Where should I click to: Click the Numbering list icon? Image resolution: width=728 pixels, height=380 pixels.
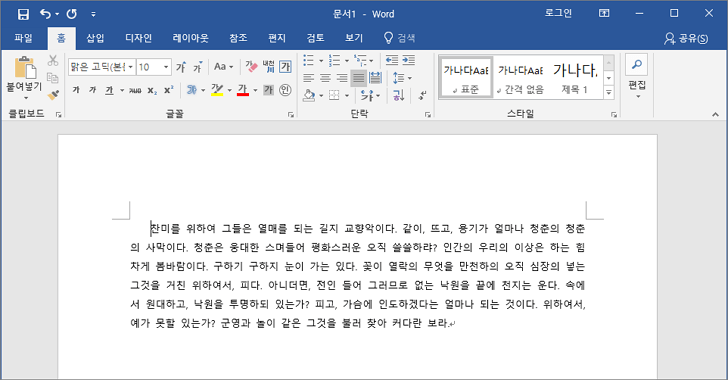pos(334,60)
